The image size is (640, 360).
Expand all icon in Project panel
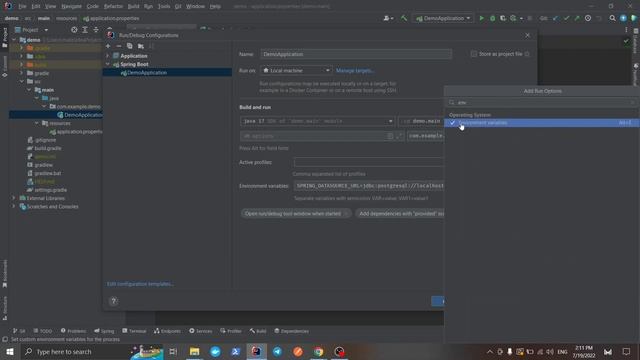[85, 30]
